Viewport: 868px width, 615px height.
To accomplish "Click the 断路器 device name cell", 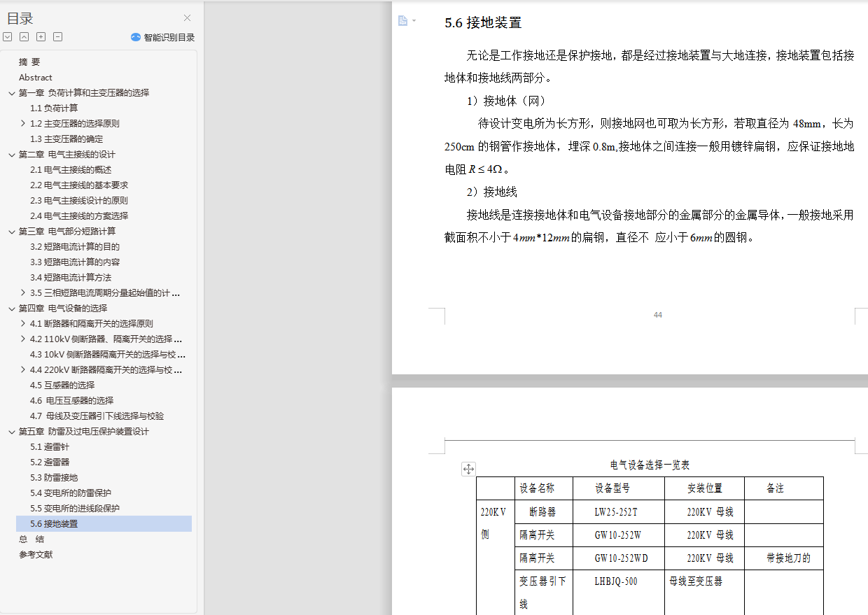I will click(x=542, y=511).
